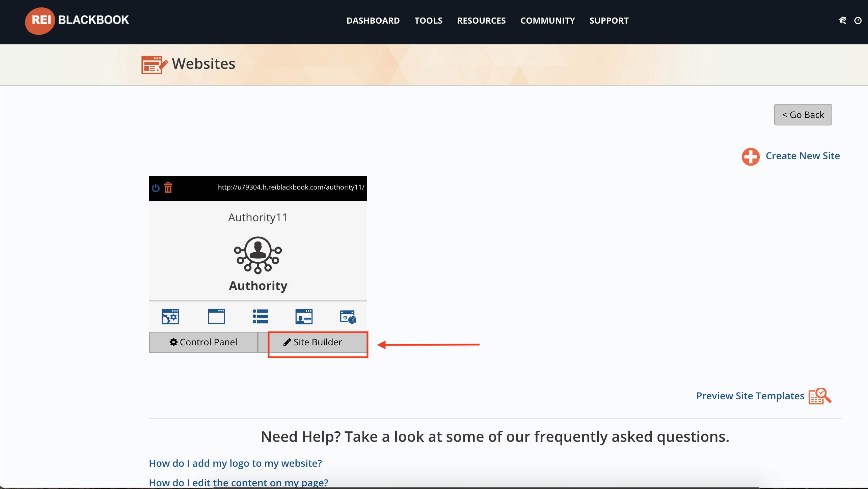Open the Community menu
Viewport: 868px width, 489px height.
(547, 21)
